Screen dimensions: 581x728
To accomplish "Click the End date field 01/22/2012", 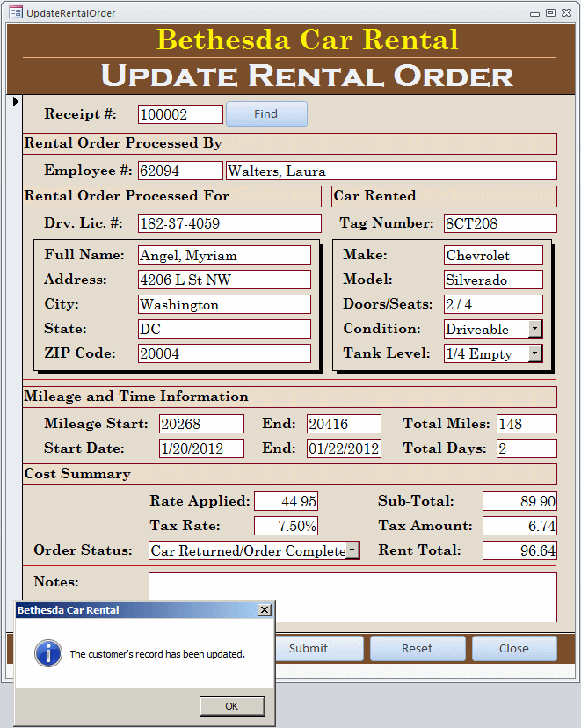I will [x=344, y=448].
